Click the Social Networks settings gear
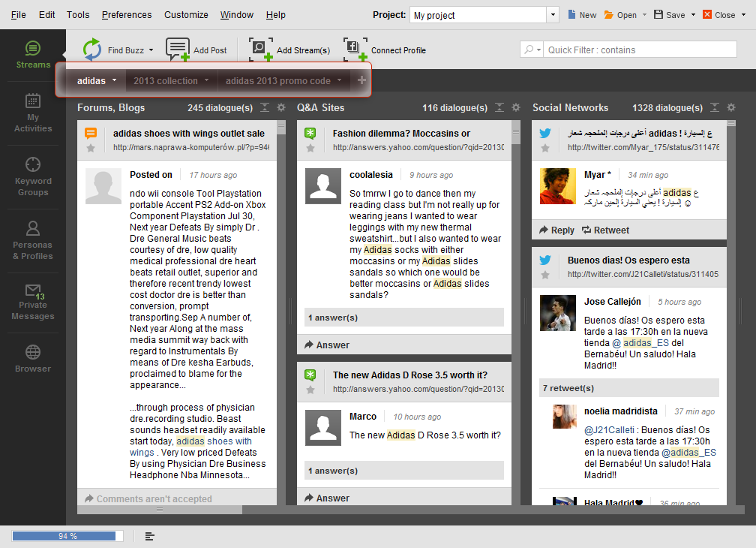This screenshot has width=756, height=548. pyautogui.click(x=731, y=107)
